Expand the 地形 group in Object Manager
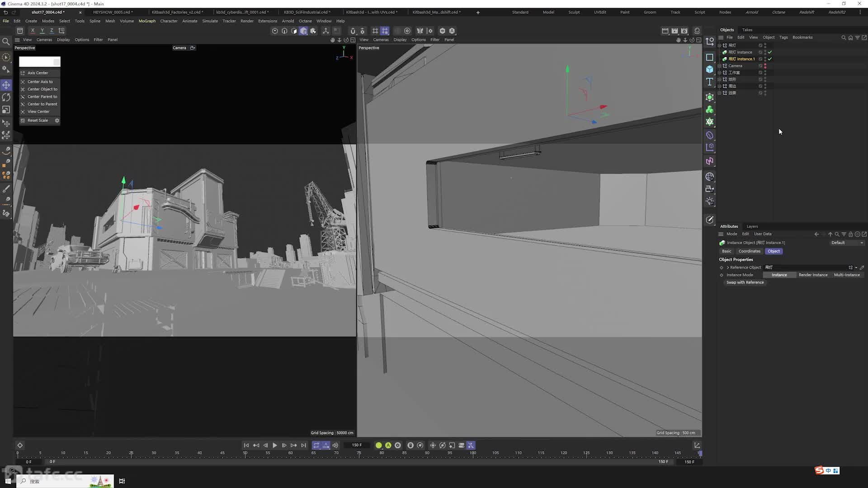Viewport: 868px width, 488px height. (x=720, y=80)
